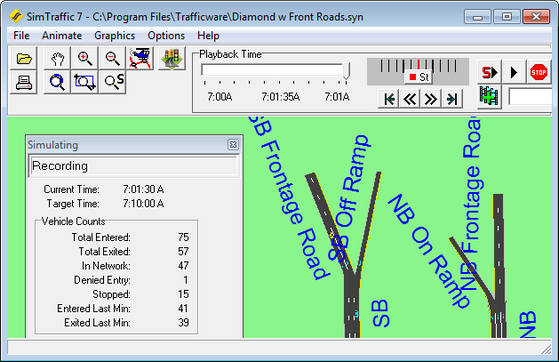559x362 pixels.
Task: Click the traffic signal icon
Action: 171,58
